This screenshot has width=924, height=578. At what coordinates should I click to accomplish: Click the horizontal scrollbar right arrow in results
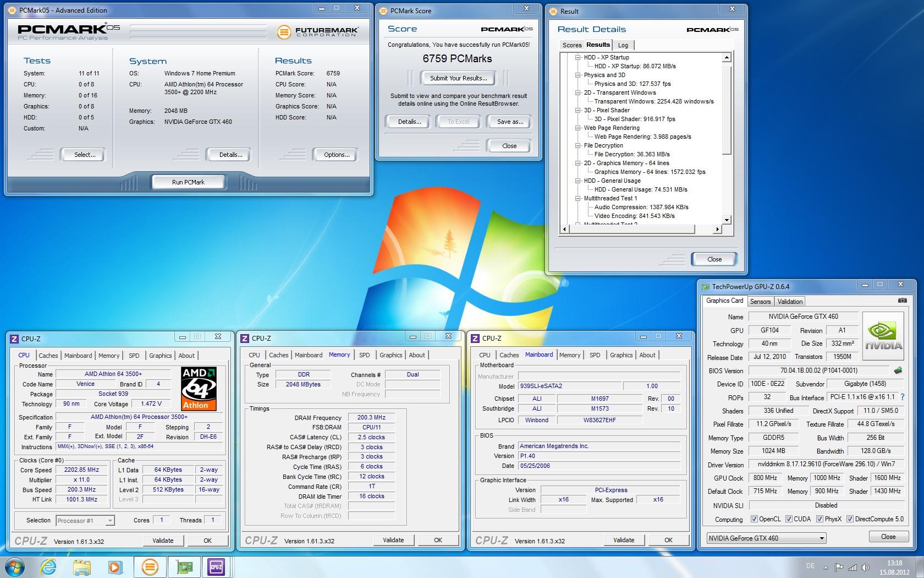tap(717, 229)
